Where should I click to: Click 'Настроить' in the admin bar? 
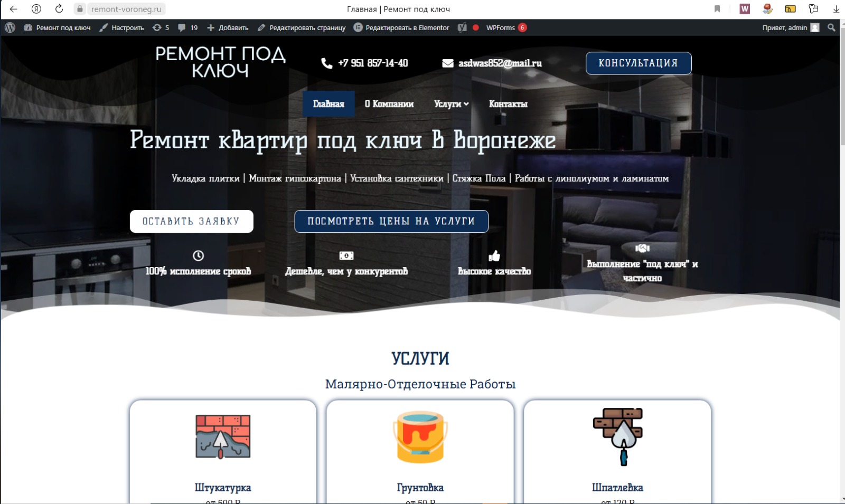click(x=122, y=27)
